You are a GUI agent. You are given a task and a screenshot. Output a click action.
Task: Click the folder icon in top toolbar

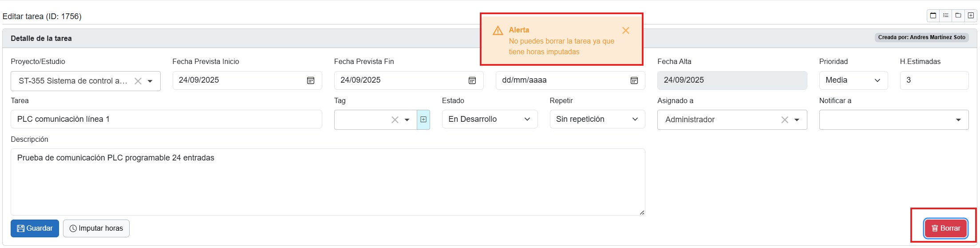pos(958,16)
